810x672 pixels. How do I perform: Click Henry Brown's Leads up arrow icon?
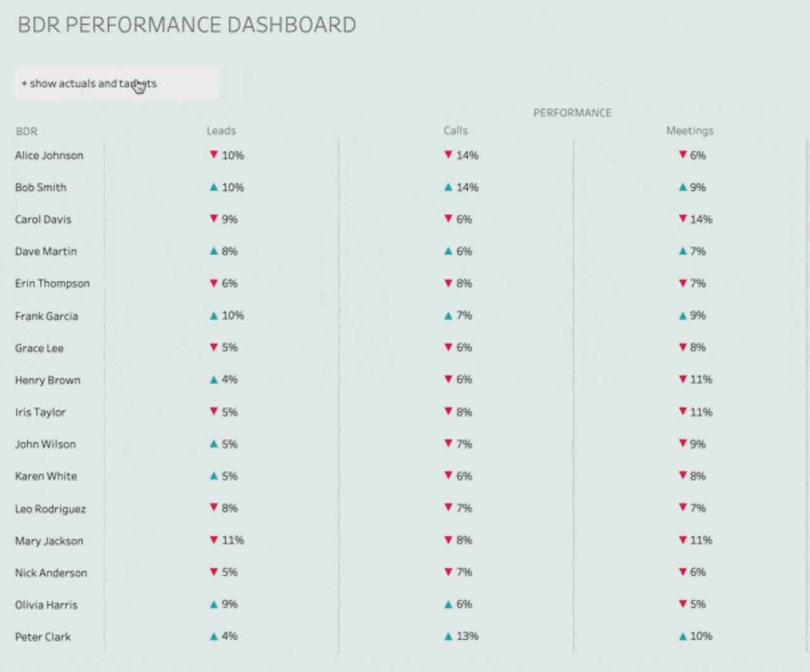pos(214,379)
